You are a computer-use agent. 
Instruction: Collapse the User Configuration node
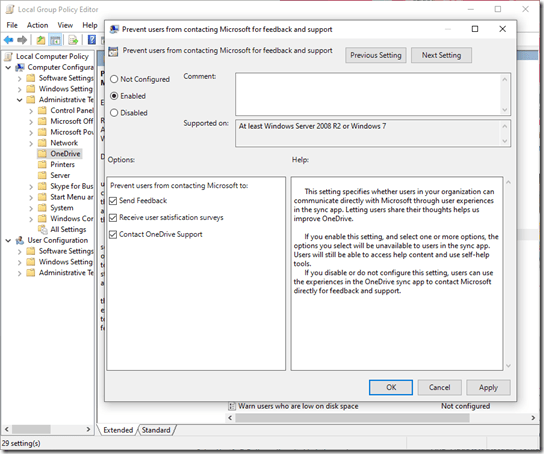click(x=8, y=240)
